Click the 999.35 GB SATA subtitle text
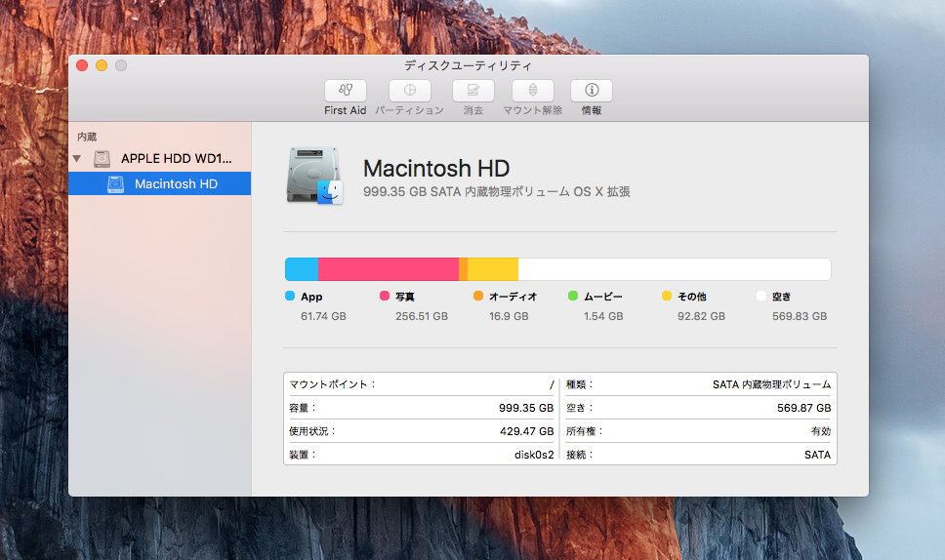The image size is (945, 560). click(497, 191)
